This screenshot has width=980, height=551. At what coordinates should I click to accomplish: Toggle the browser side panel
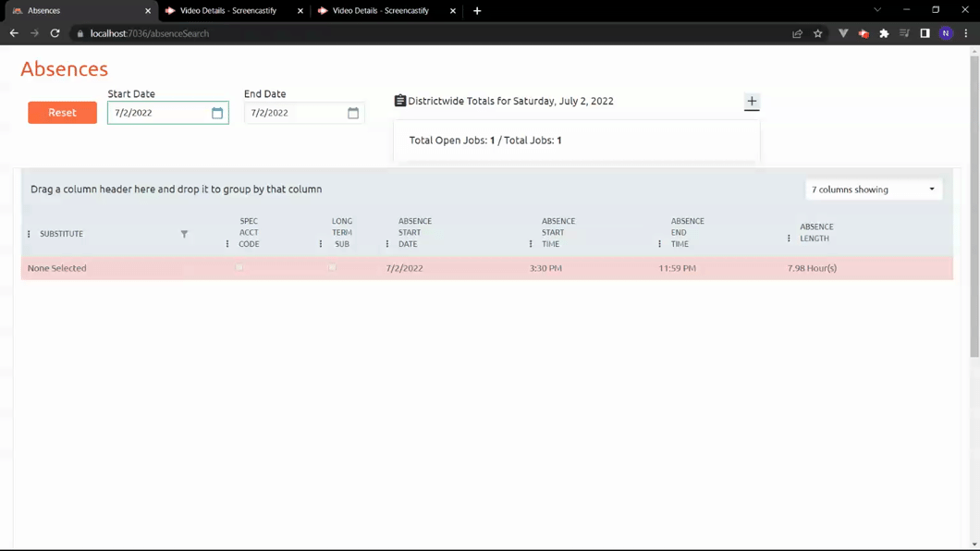(x=925, y=33)
